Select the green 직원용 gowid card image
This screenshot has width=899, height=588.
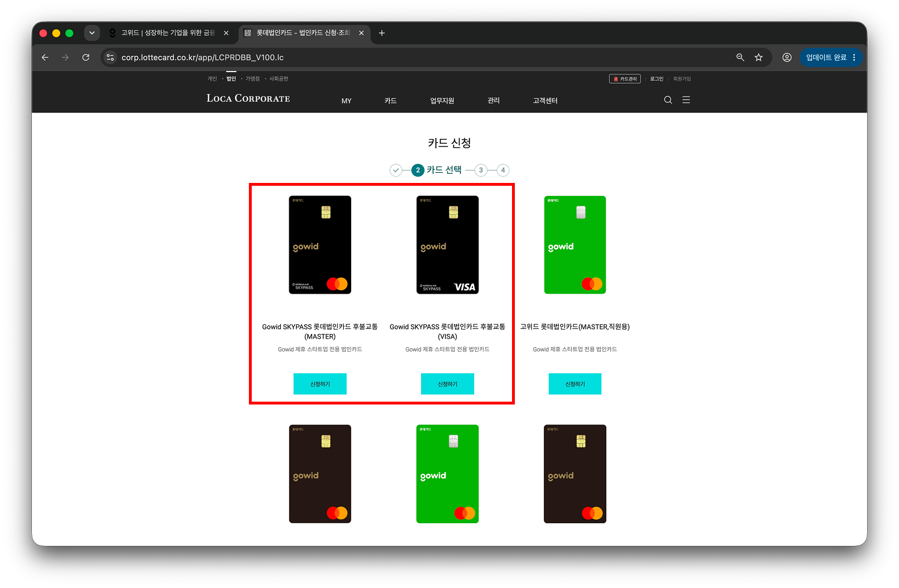click(575, 245)
